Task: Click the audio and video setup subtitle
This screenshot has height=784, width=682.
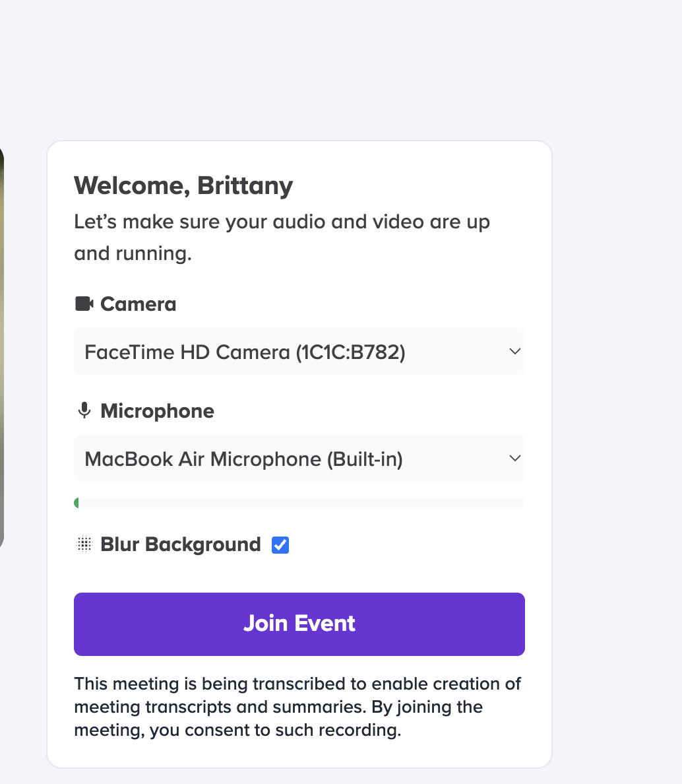Action: click(x=282, y=238)
